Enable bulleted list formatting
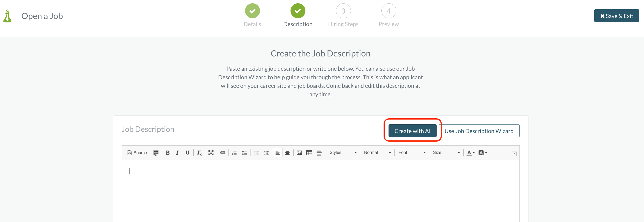 tap(245, 152)
